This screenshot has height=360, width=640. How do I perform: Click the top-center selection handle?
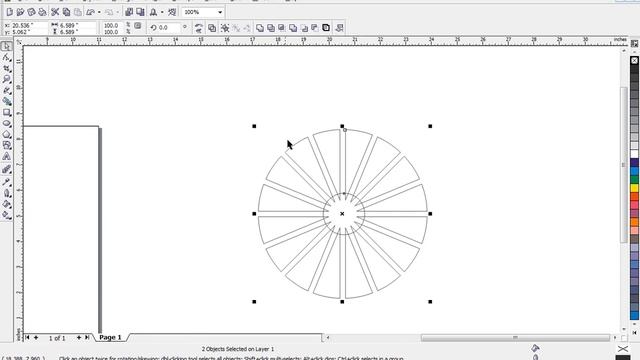pos(342,126)
